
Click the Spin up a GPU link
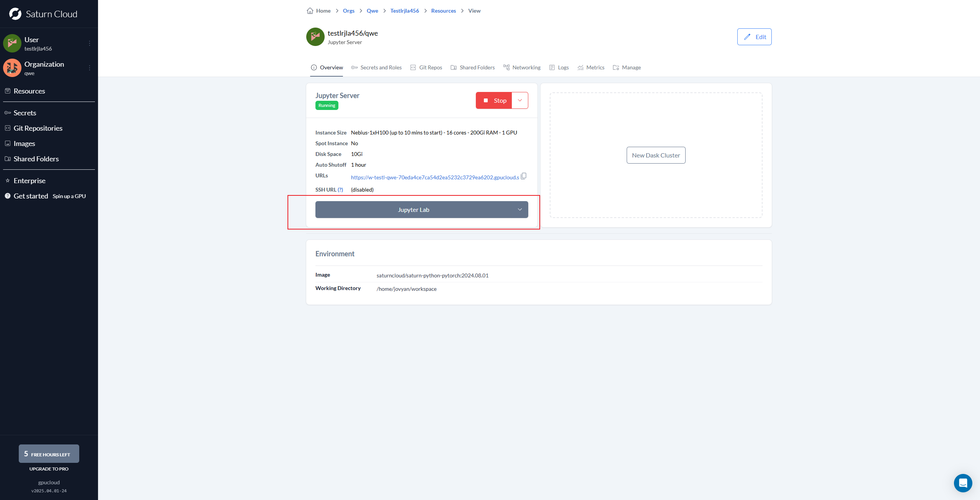tap(69, 196)
